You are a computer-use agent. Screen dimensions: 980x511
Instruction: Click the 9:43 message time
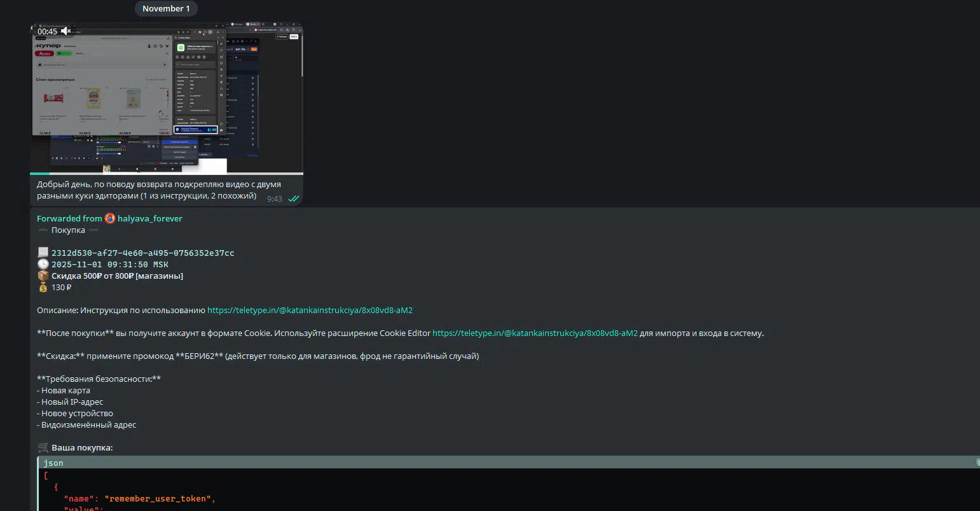[275, 199]
